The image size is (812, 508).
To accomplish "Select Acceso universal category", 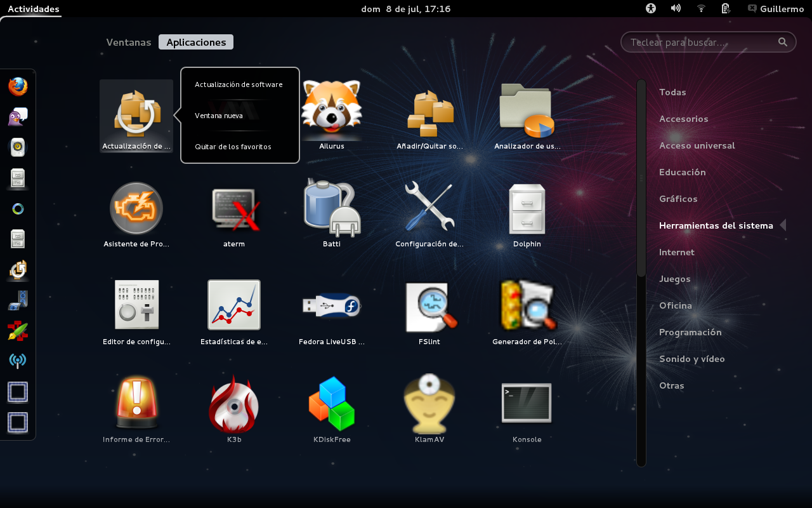I will coord(697,145).
